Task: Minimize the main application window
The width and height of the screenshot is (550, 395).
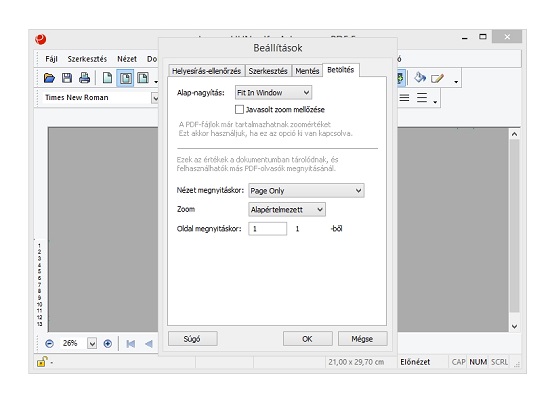Action: click(465, 37)
